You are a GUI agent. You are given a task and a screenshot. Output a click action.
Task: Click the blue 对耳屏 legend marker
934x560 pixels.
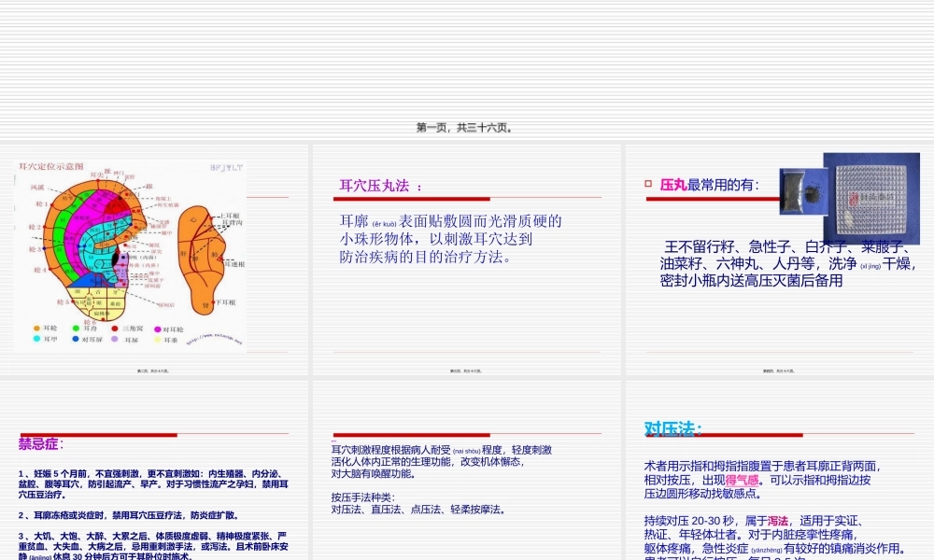coord(75,338)
